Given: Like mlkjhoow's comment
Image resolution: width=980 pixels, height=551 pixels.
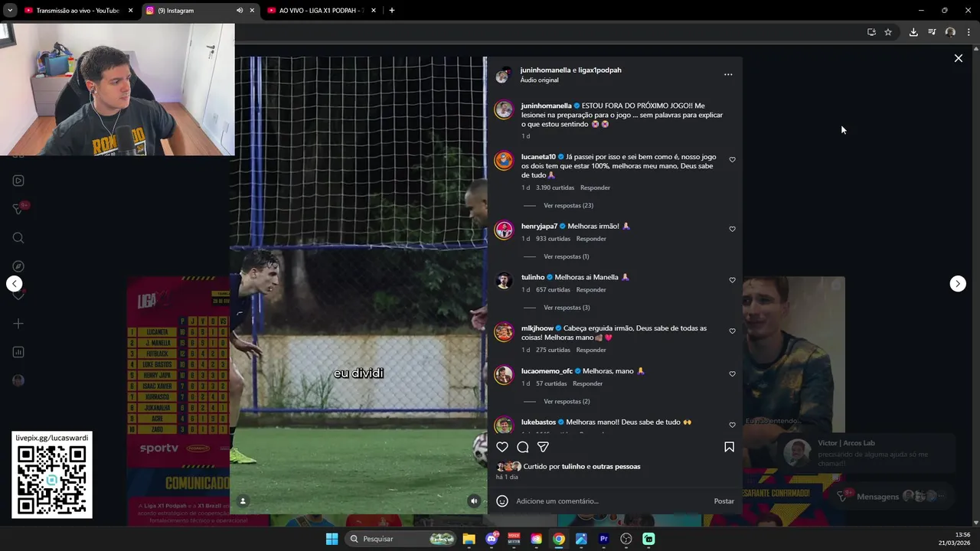Looking at the screenshot, I should (x=732, y=331).
